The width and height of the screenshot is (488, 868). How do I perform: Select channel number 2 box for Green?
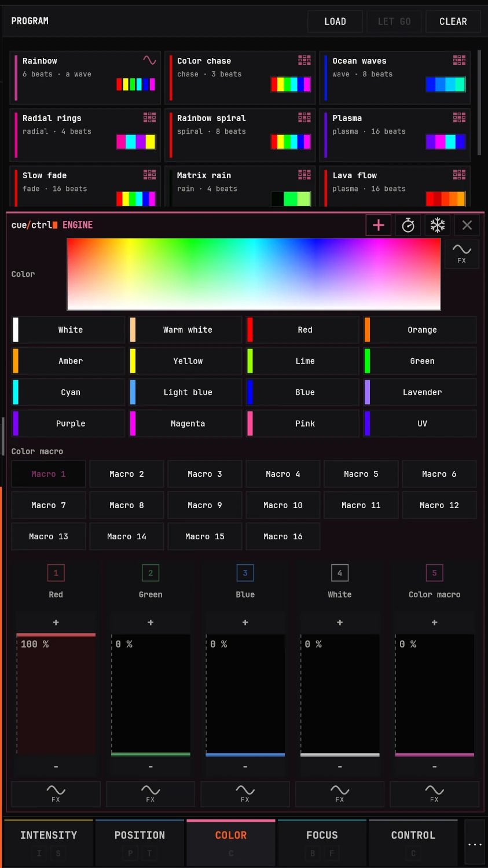click(151, 573)
